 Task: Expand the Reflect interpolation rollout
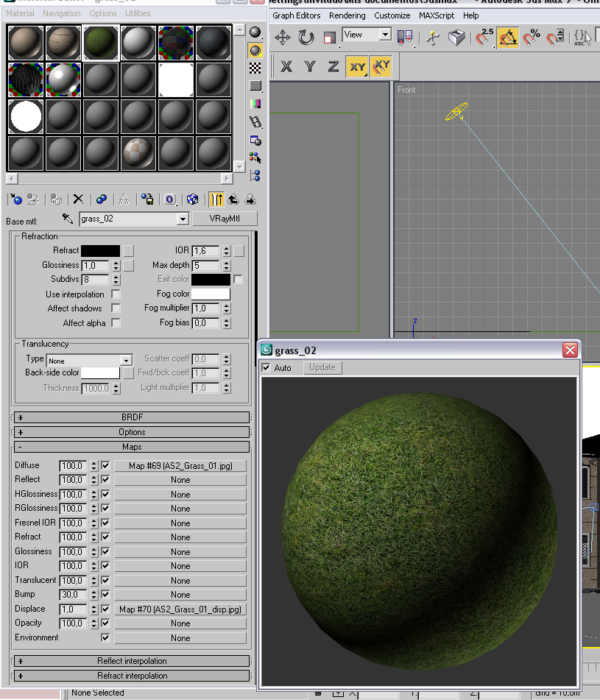[132, 661]
